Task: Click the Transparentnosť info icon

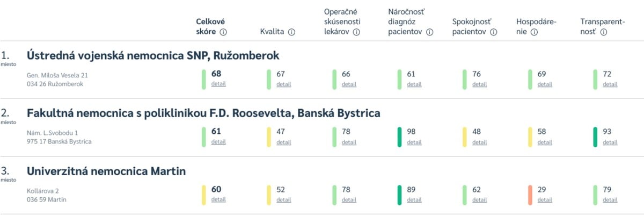Action: [x=604, y=32]
